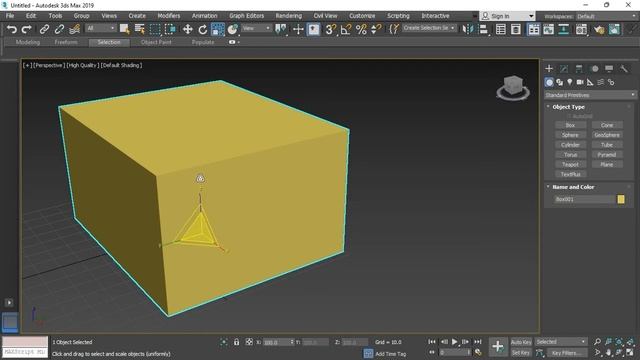Collapse the Object Type rollout

[568, 107]
